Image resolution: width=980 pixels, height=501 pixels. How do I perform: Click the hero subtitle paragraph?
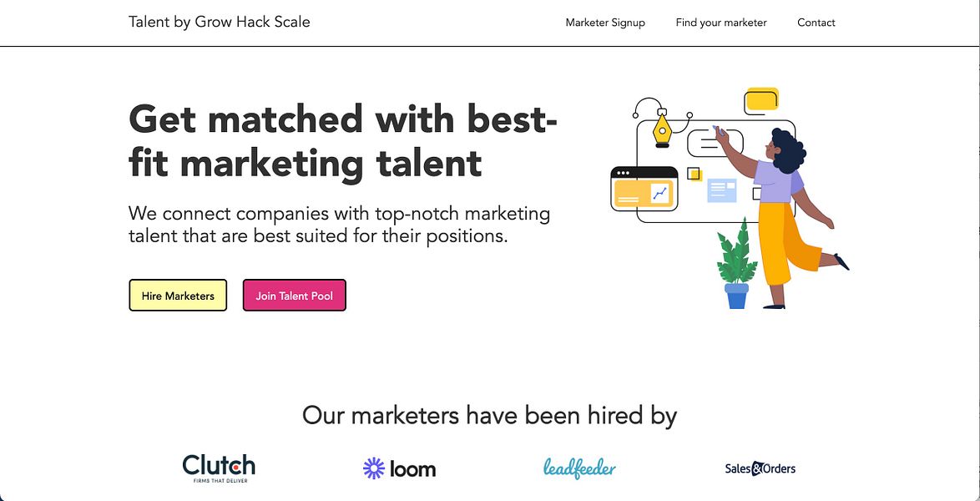tap(338, 224)
